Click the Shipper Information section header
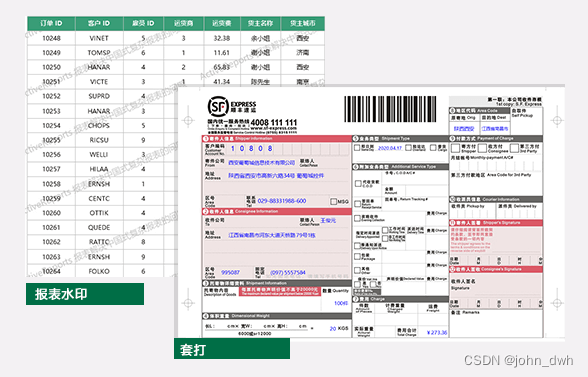This screenshot has height=377, width=588. (x=277, y=138)
